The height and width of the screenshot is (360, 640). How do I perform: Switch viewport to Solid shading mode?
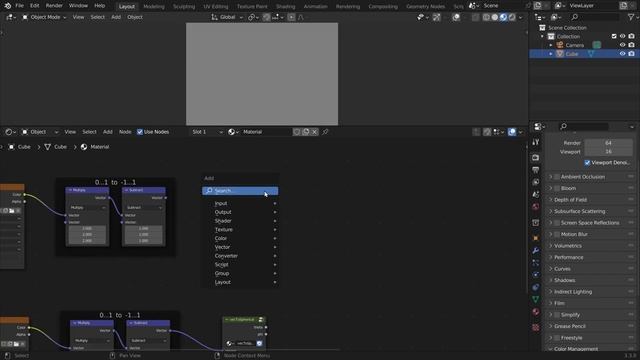pos(495,17)
